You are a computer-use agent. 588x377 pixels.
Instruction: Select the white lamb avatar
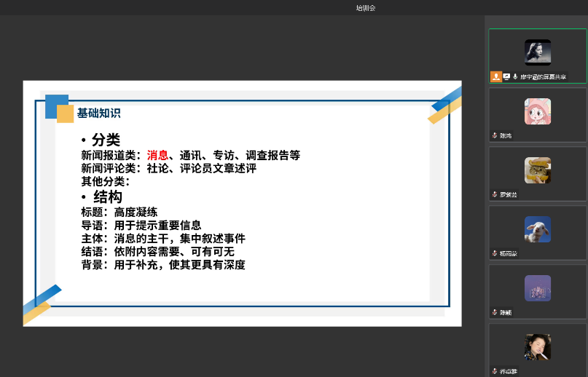tap(537, 229)
